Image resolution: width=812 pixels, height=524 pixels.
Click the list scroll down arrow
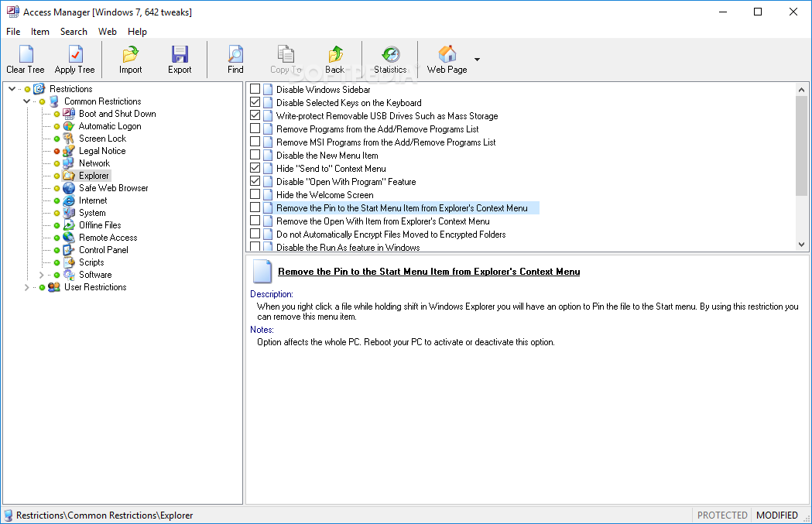click(x=802, y=245)
